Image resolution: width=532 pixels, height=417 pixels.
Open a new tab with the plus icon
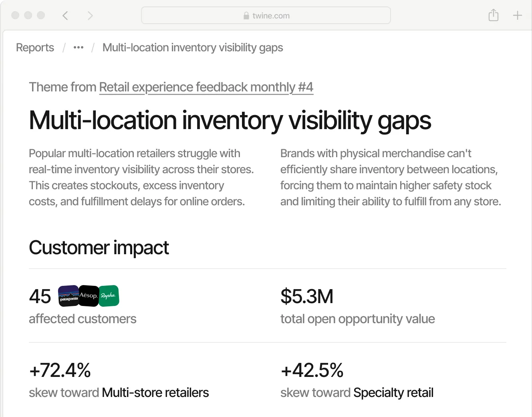click(x=517, y=15)
